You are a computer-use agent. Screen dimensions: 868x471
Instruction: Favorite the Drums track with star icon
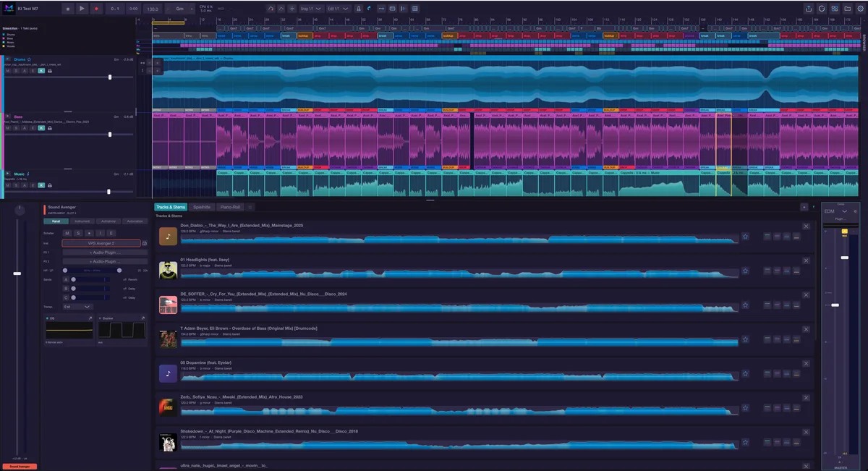29,59
